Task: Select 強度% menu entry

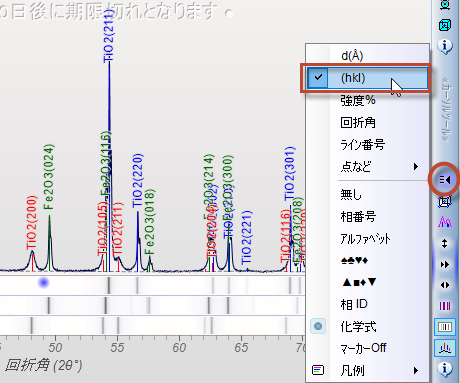Action: [358, 100]
